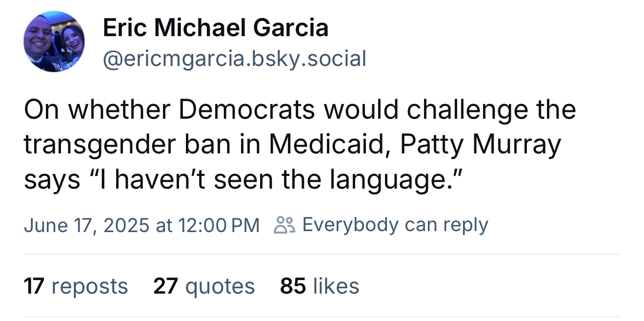
Task: Show the 85 likes list
Action: (320, 286)
